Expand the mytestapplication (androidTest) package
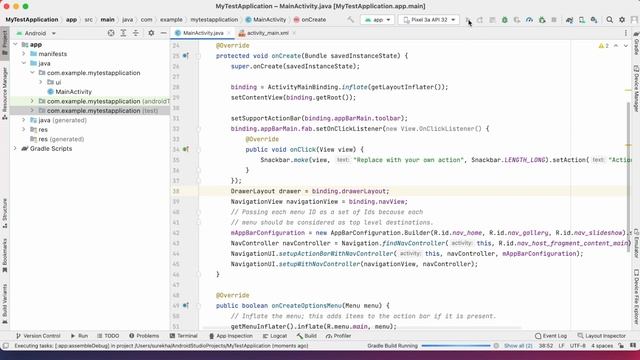640x360 pixels. pos(32,101)
